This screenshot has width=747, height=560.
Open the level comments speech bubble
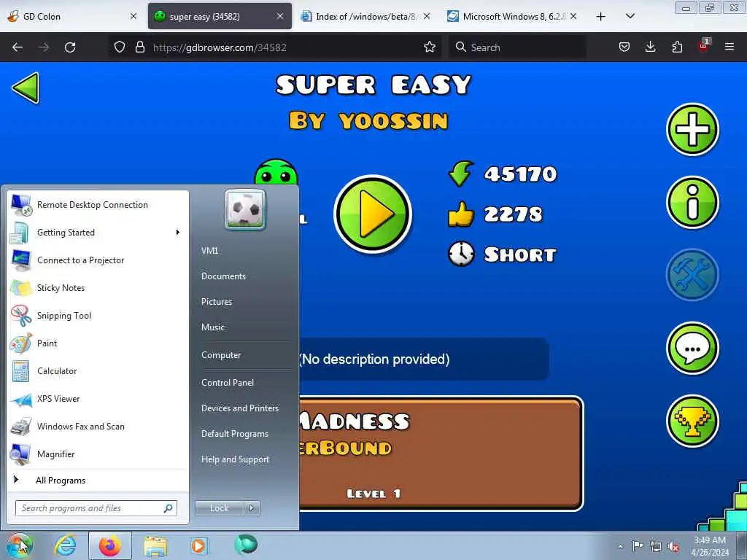point(692,348)
